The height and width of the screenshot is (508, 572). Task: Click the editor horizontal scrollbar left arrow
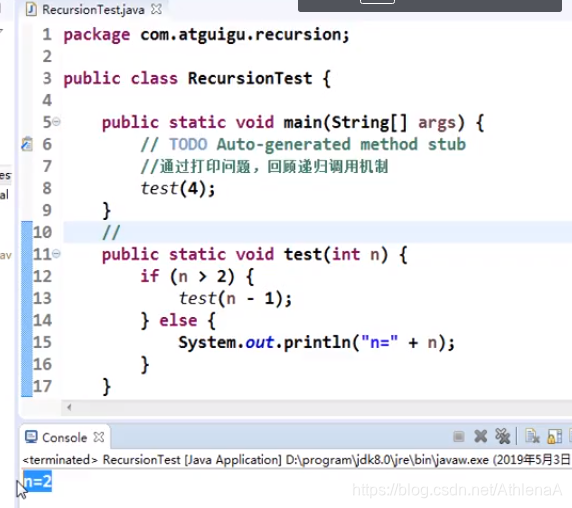69,407
